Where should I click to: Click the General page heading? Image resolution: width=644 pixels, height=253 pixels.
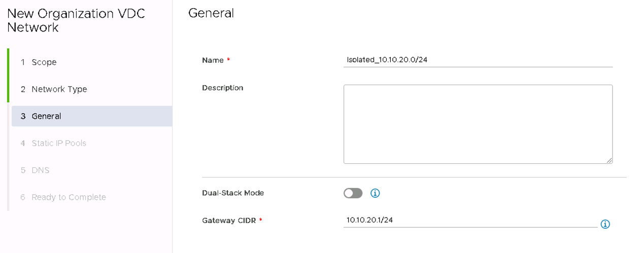[x=211, y=14]
